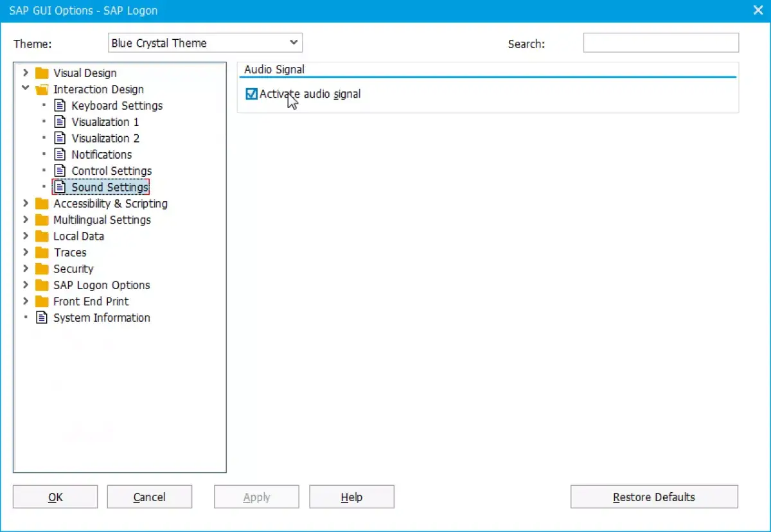Screen dimensions: 771x532
Task: Click the Notifications page icon
Action: [x=60, y=154]
